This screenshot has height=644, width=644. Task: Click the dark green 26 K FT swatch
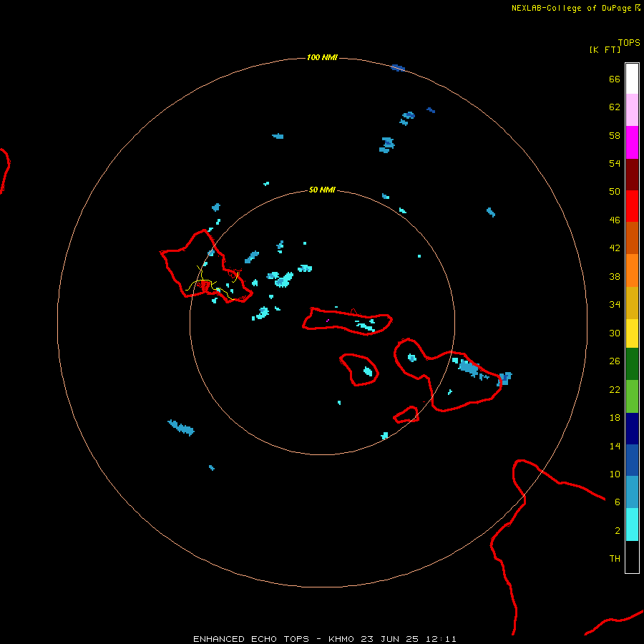pyautogui.click(x=632, y=364)
